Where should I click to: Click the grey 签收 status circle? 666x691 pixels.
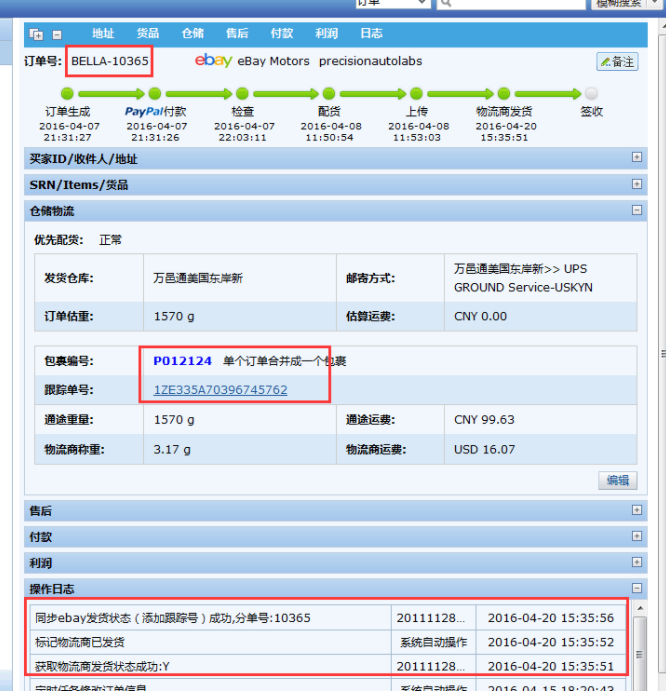[591, 94]
